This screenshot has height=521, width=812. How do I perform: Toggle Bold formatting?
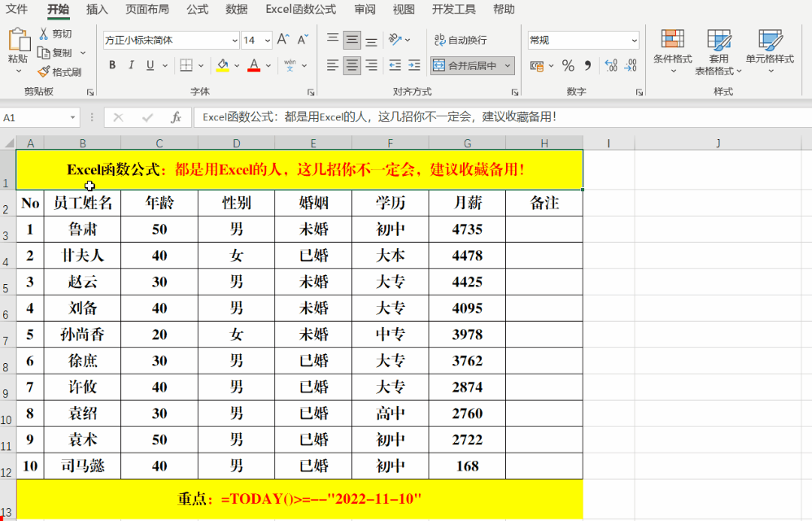click(x=112, y=65)
